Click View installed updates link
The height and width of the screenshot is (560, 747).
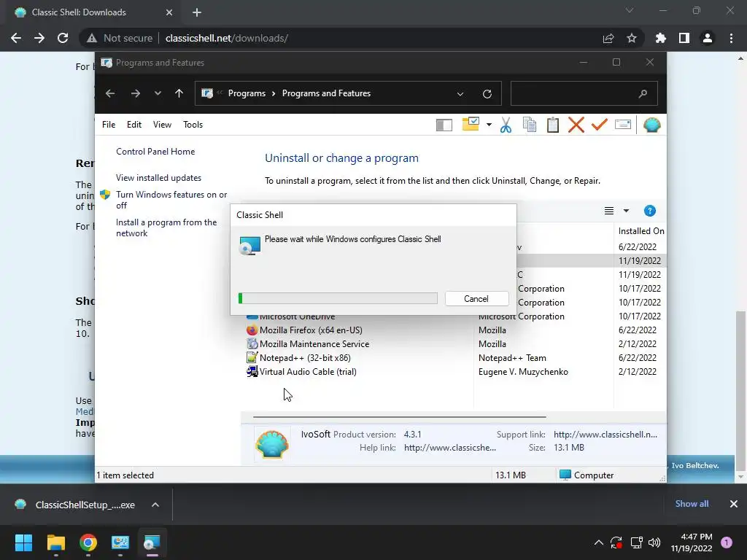(x=158, y=178)
